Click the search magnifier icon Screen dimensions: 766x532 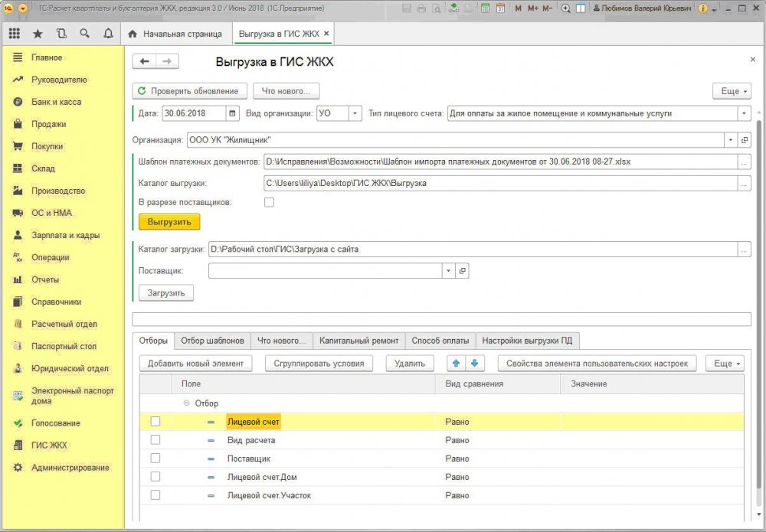84,34
